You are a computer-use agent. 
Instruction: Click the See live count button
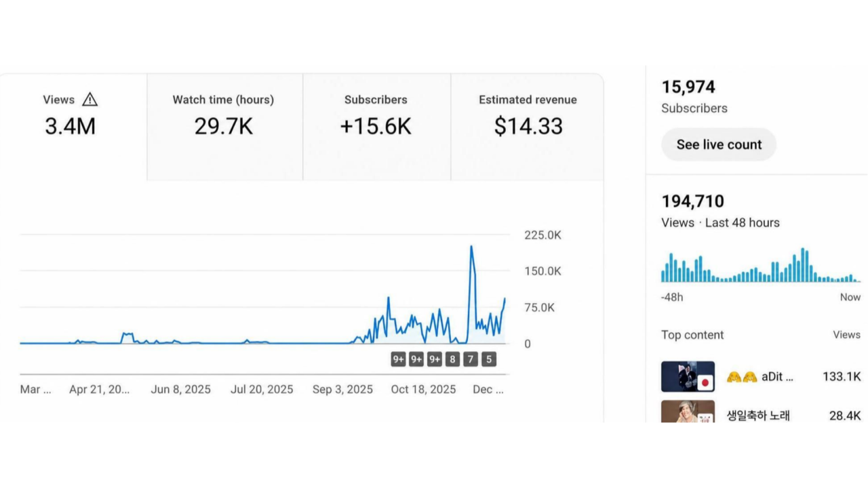point(719,144)
